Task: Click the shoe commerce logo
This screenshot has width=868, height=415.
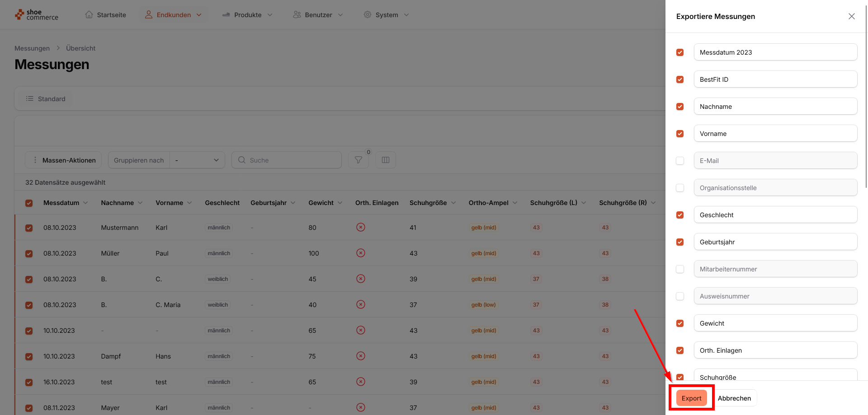Action: 37,15
